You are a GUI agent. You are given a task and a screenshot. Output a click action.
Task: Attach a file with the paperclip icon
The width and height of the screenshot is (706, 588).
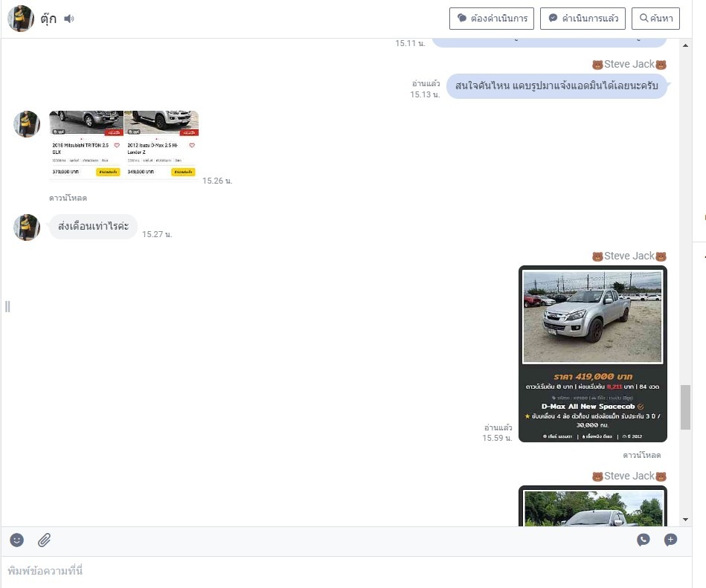[x=45, y=540]
